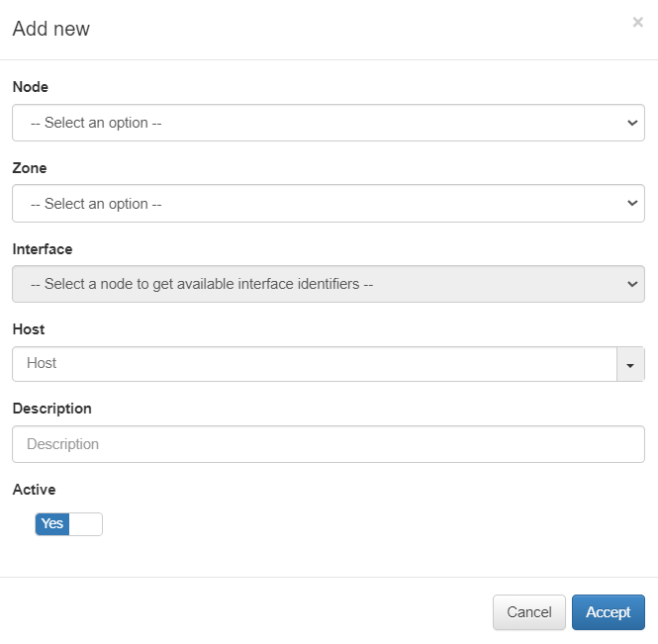This screenshot has height=644, width=658.
Task: Click the Zone field label
Action: coord(29,168)
